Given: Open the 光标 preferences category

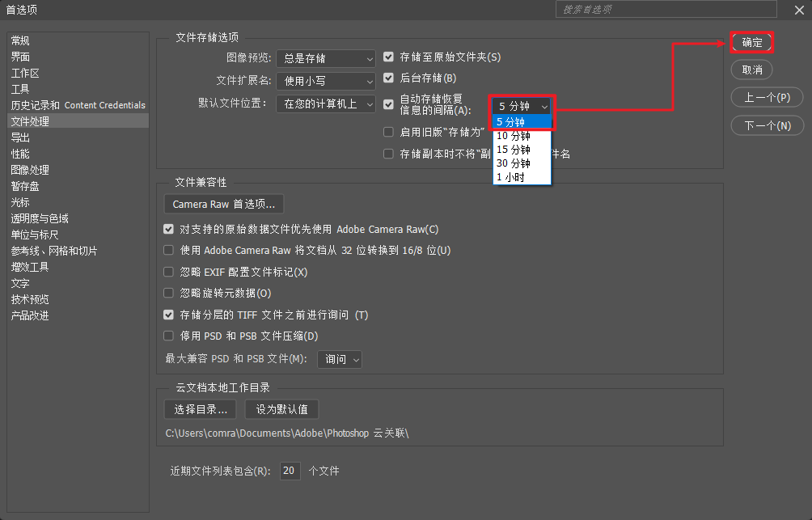Looking at the screenshot, I should coord(20,202).
